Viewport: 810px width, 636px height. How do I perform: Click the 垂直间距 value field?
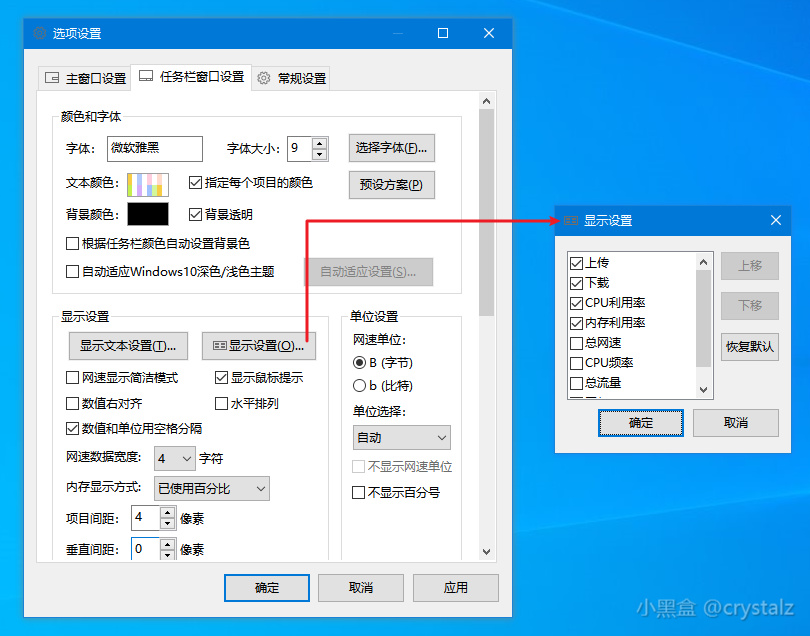pyautogui.click(x=145, y=549)
